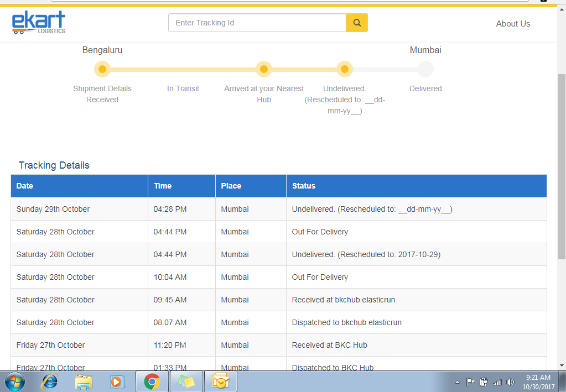Click the Enter Tracking Id field
The width and height of the screenshot is (566, 392).
[257, 23]
